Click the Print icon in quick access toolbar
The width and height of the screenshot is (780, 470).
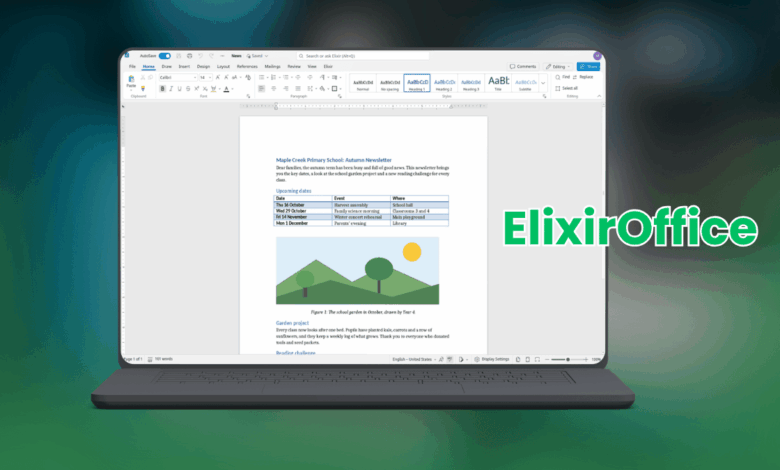(190, 56)
